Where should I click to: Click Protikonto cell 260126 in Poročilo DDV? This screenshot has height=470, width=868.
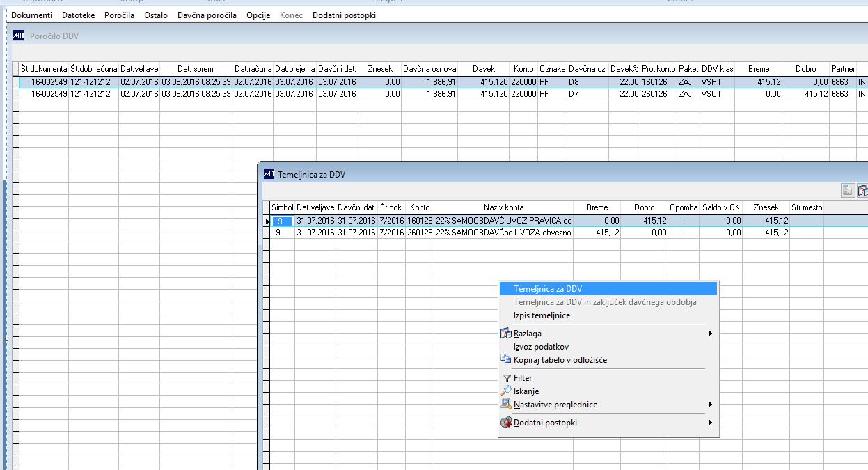pos(658,94)
